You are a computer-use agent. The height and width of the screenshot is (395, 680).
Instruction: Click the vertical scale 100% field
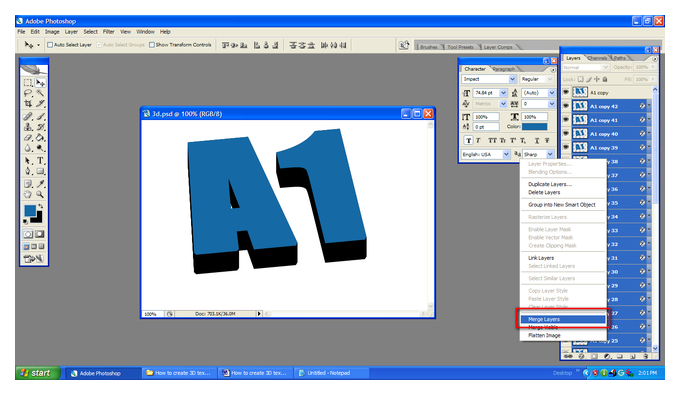[486, 117]
